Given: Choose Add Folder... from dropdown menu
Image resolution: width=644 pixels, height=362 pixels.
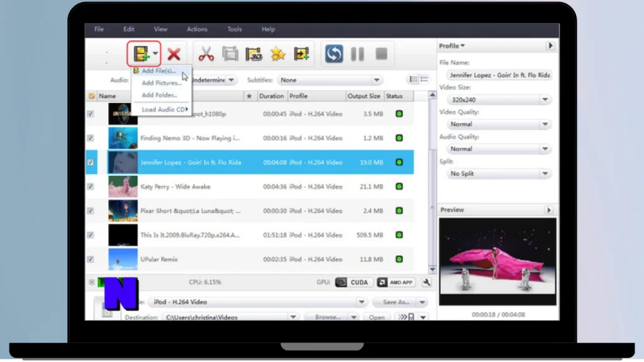Looking at the screenshot, I should (x=161, y=95).
